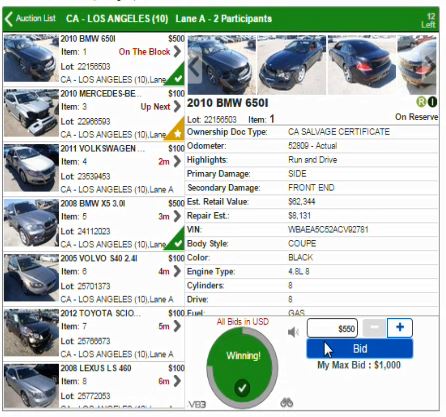Open chevron arrow for 2008 Lexus LS 460
Screen dimensions: 446x417
(x=177, y=381)
